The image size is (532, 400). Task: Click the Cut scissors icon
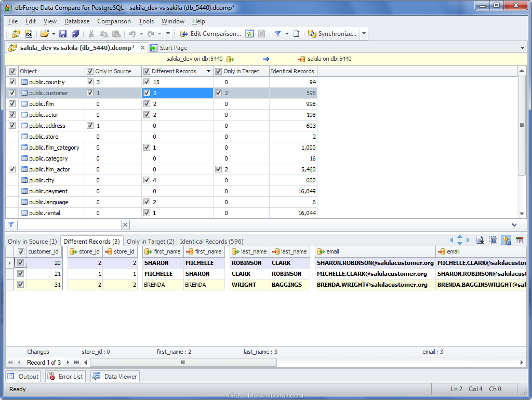(x=91, y=34)
